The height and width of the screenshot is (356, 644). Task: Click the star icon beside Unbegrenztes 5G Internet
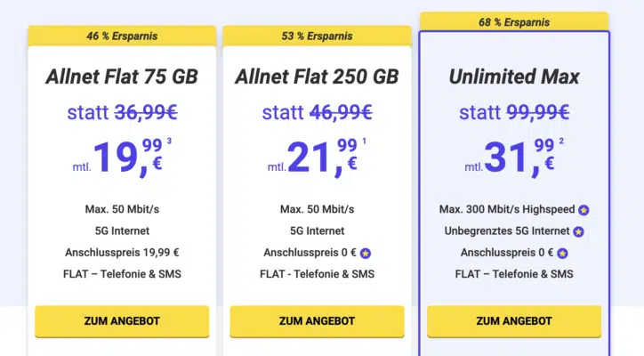(x=579, y=231)
